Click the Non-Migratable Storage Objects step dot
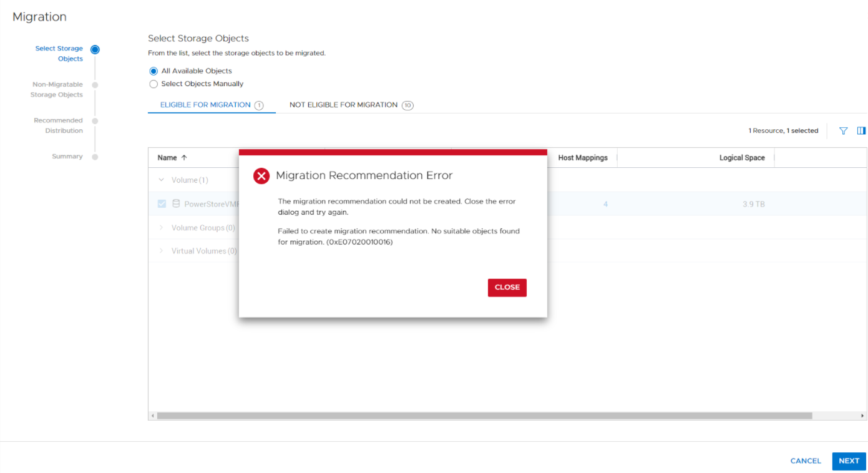 [95, 85]
